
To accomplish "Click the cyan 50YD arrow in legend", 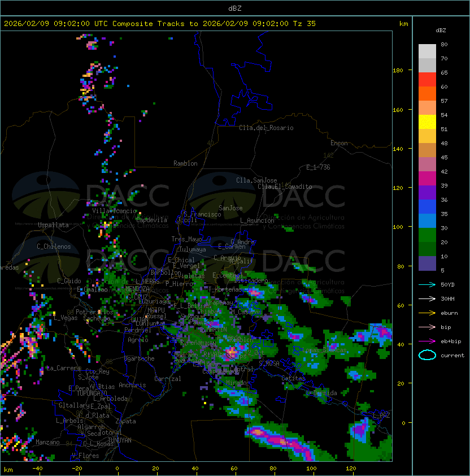I will point(427,284).
